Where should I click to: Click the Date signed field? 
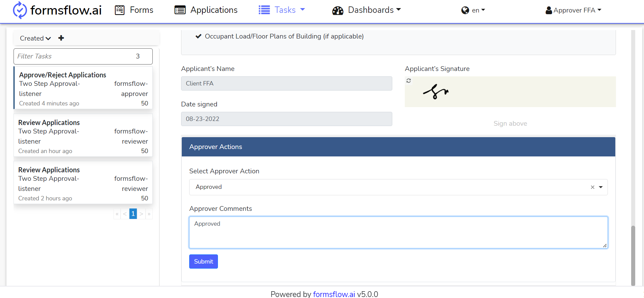click(x=287, y=119)
